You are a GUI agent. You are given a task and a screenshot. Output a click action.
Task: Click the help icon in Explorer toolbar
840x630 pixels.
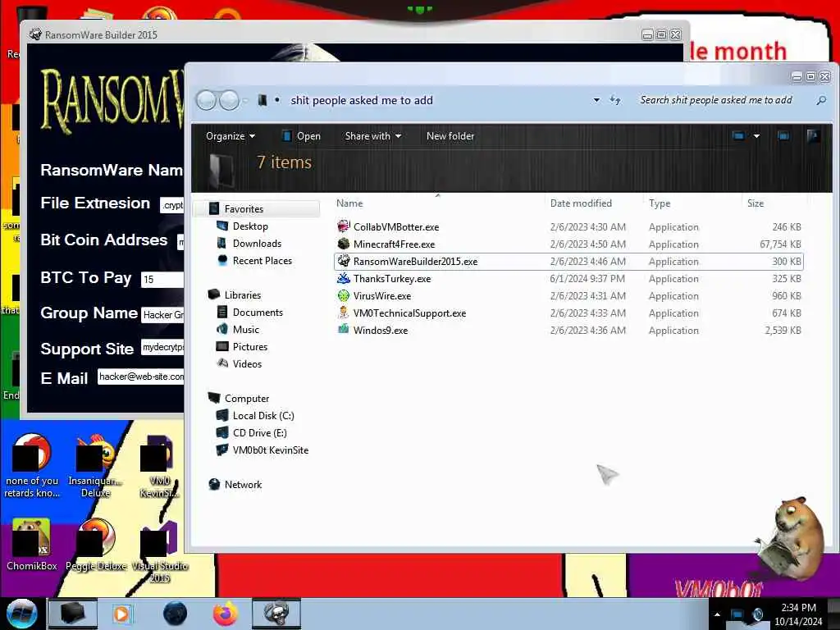[x=813, y=136]
